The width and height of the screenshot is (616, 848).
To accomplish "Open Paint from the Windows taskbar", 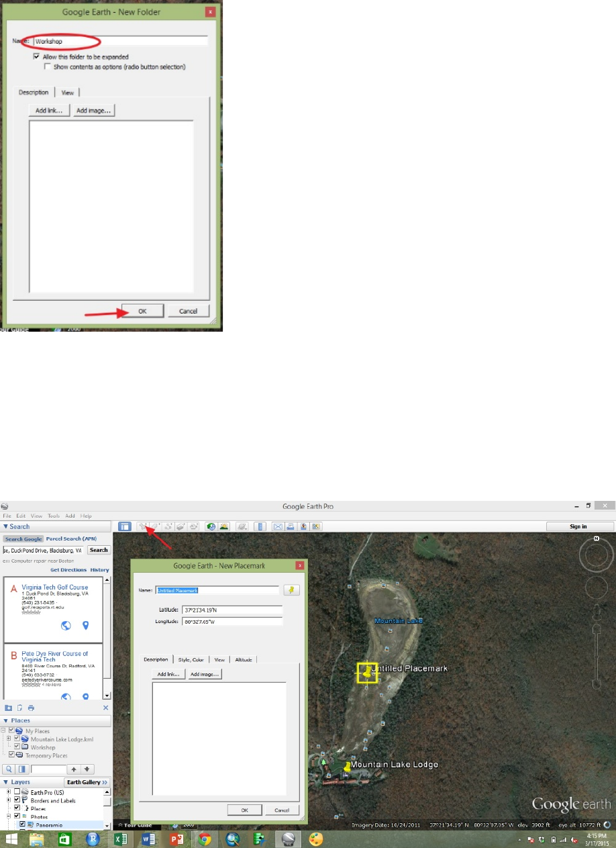I will (x=316, y=839).
